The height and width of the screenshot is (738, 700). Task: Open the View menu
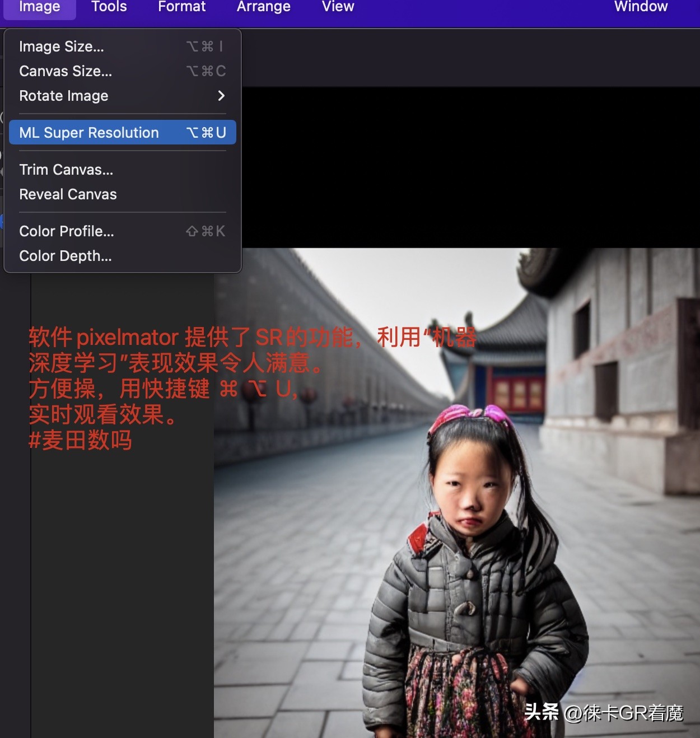pos(337,7)
